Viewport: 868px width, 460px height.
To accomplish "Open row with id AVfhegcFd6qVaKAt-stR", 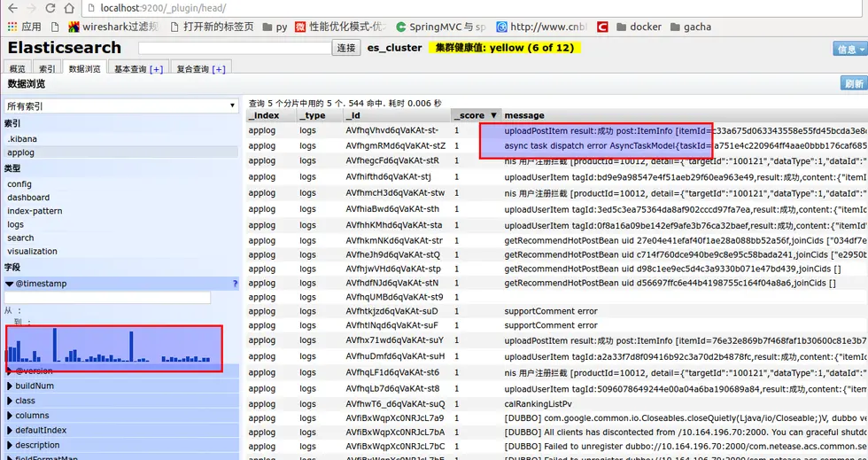I will pos(557,160).
